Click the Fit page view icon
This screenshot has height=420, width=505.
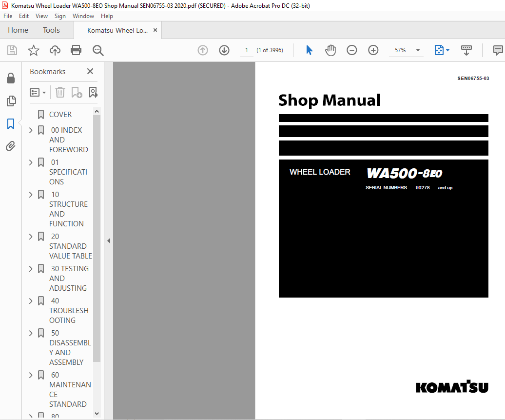(x=439, y=50)
